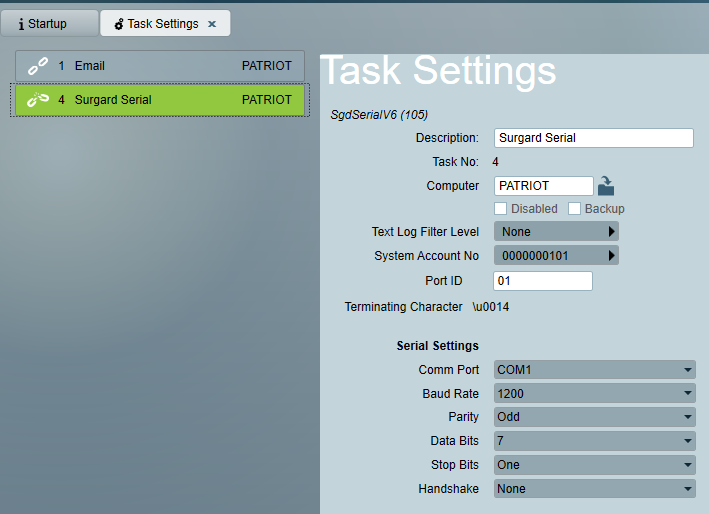709x514 pixels.
Task: Change the Parity dropdown value
Action: pyautogui.click(x=595, y=417)
